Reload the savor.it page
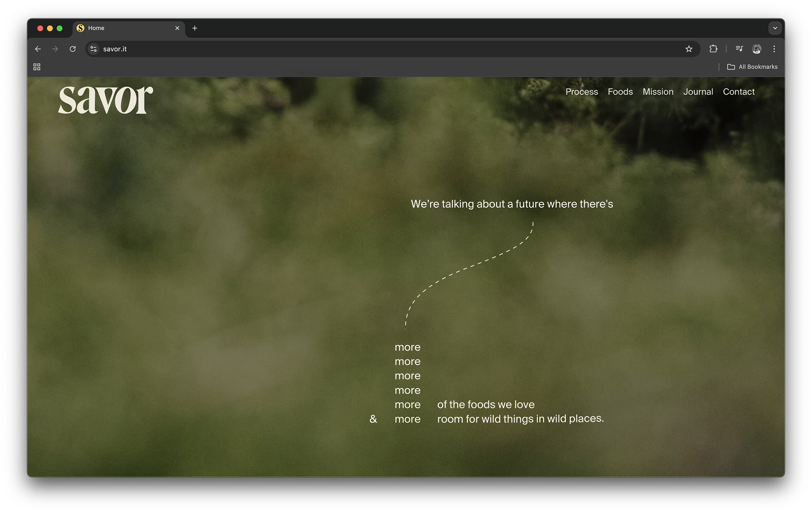 click(x=73, y=49)
